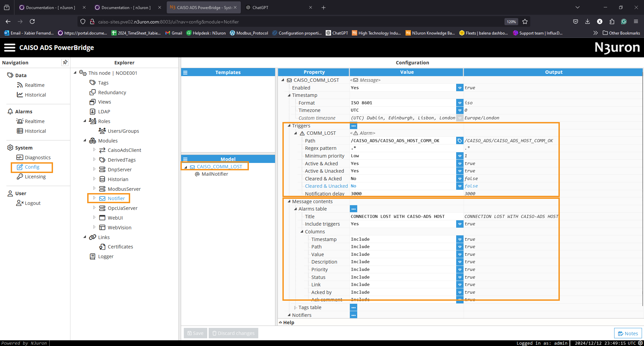The width and height of the screenshot is (644, 346).
Task: Open the hamburger menu next to CAISO ADS PowerBridge
Action: 10,48
